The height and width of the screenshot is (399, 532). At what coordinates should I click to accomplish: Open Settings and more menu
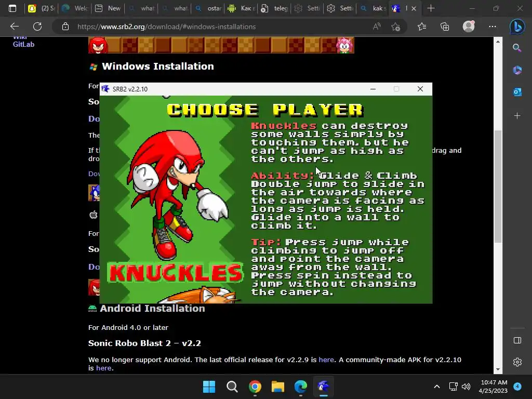[493, 26]
